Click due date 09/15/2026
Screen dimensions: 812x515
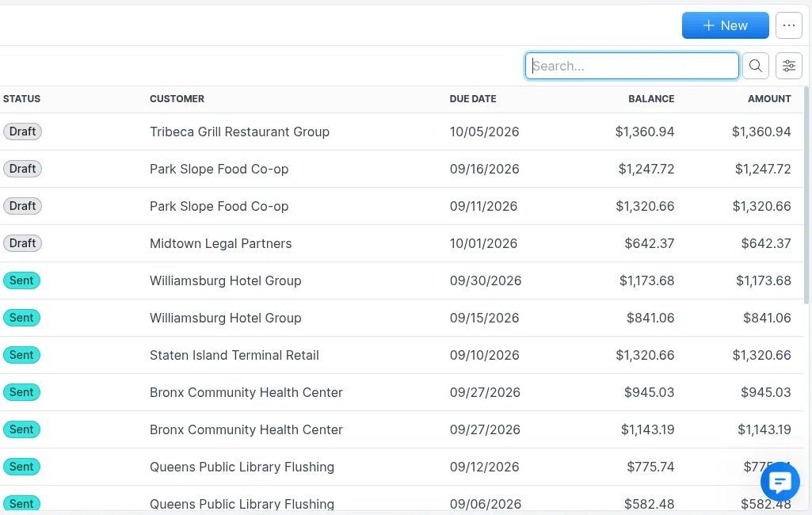(x=484, y=319)
